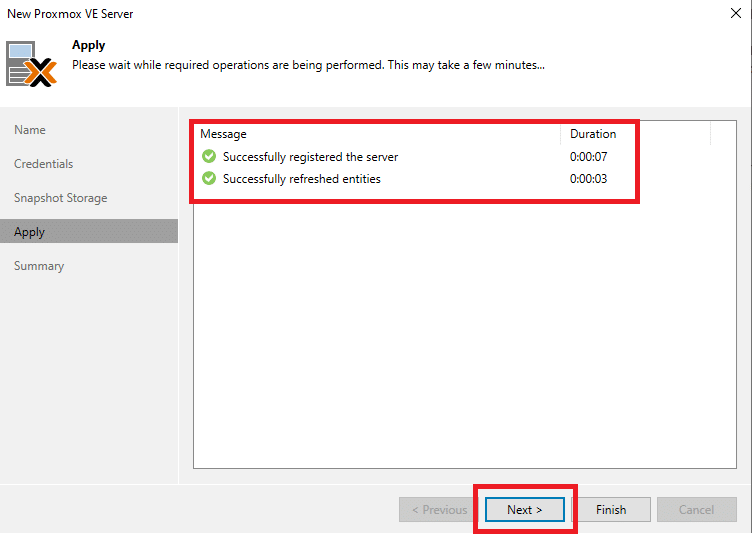Click the 0:00:07 duration value
Viewport: 753px width, 538px height.
click(x=588, y=157)
